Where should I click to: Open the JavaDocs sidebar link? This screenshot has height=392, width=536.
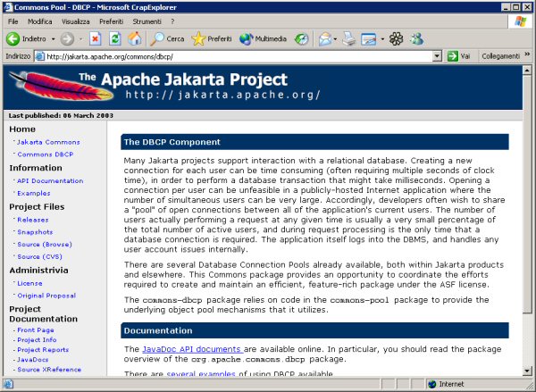point(33,360)
